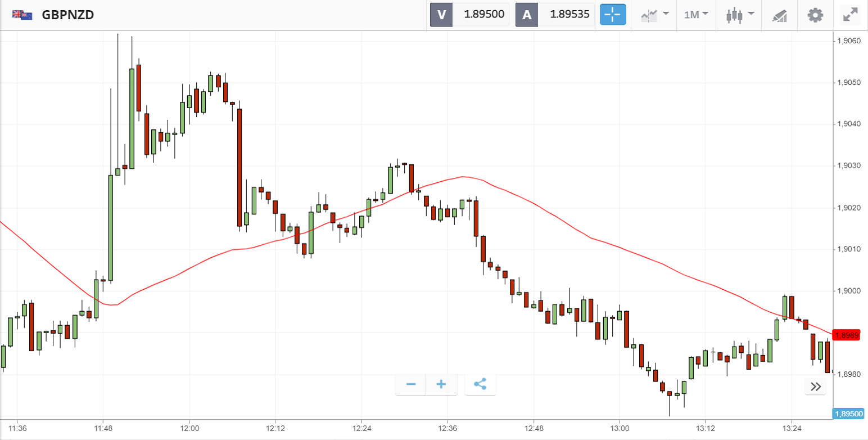Expand chart to fullscreen
Viewport: 868px width, 440px height.
(x=851, y=15)
